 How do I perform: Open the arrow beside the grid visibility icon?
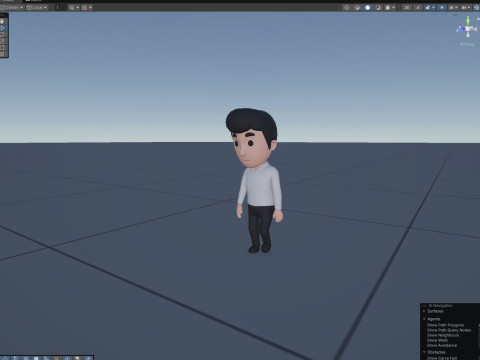pos(78,7)
